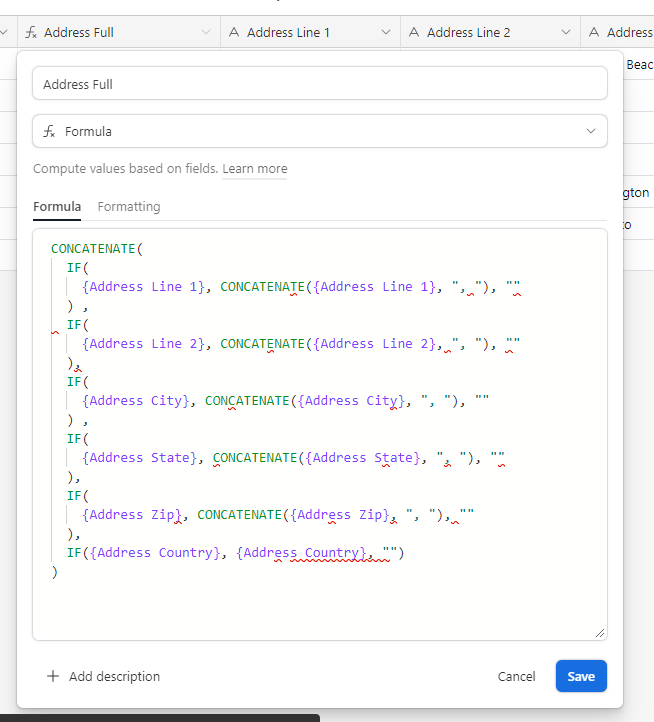654x722 pixels.
Task: Click the first CONCATENATE( line in formula
Action: (97, 249)
